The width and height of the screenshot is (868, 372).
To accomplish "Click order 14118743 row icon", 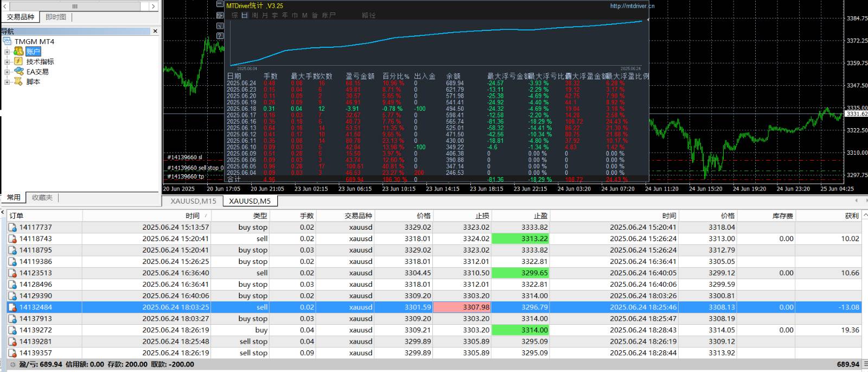I will (x=12, y=239).
